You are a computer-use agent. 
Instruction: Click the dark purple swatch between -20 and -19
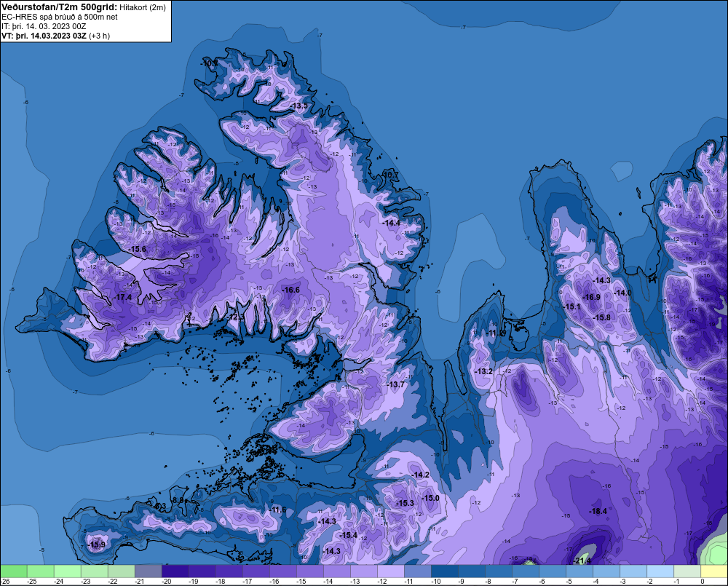click(175, 571)
